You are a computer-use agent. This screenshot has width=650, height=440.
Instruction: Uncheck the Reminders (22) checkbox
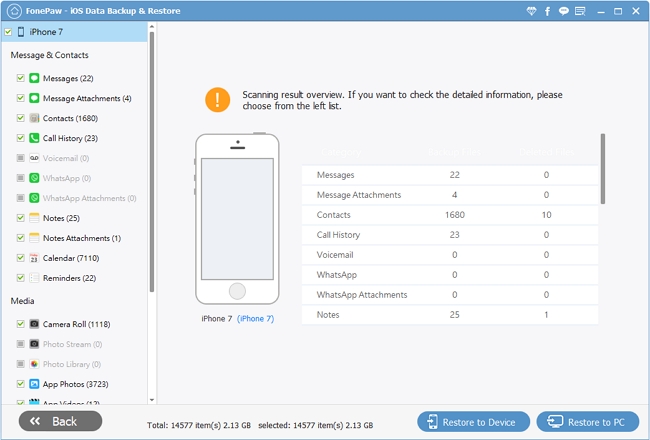pos(20,277)
